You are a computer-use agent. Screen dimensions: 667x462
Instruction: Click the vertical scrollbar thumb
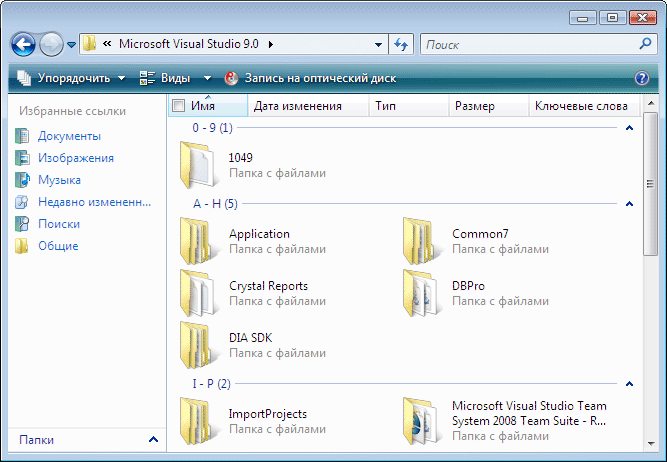(x=650, y=184)
